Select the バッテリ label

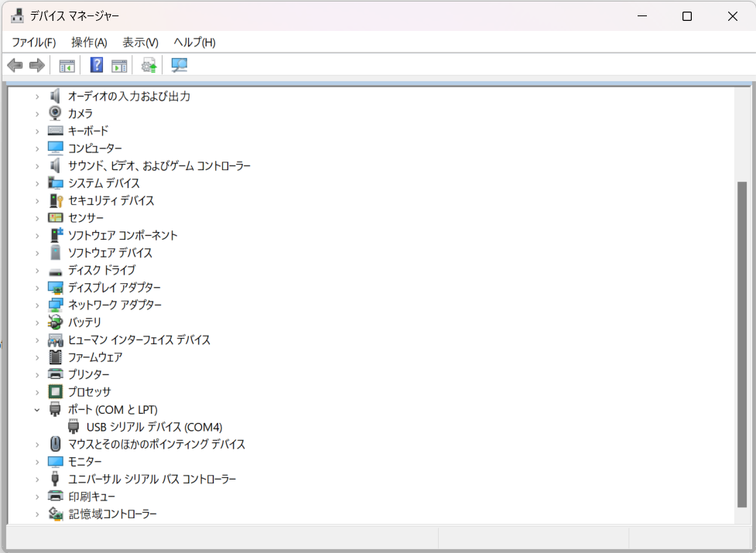pos(84,323)
